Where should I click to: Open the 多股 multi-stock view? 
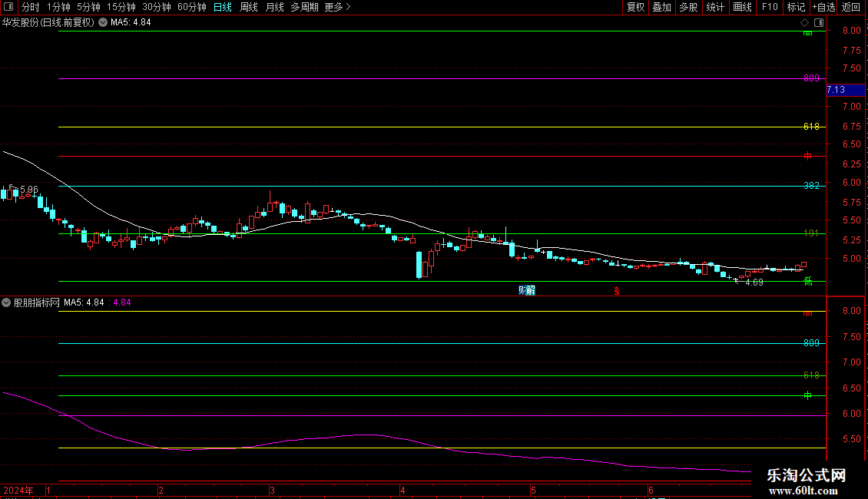pyautogui.click(x=688, y=7)
